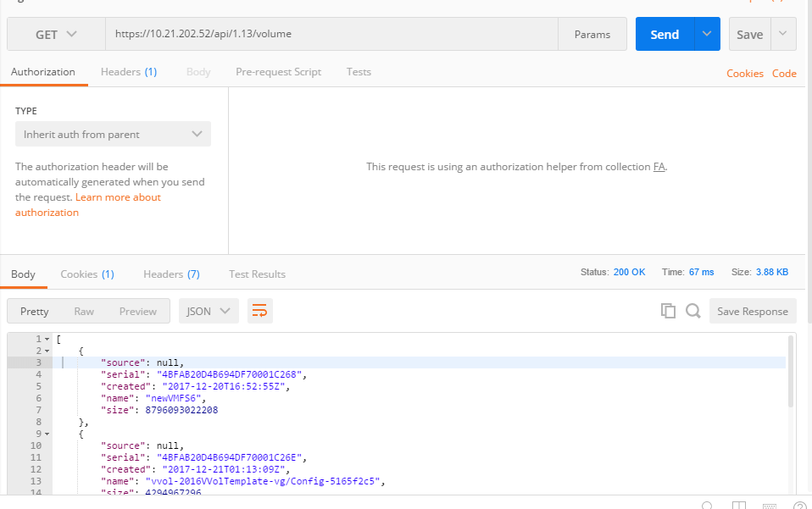The height and width of the screenshot is (509, 812).
Task: Open the Pre-request Script tab
Action: pos(279,72)
